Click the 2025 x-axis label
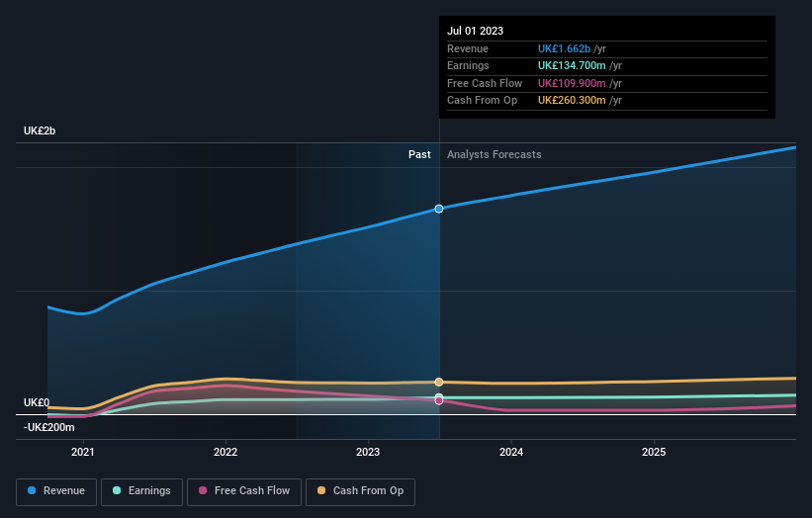The width and height of the screenshot is (812, 518). click(x=654, y=452)
